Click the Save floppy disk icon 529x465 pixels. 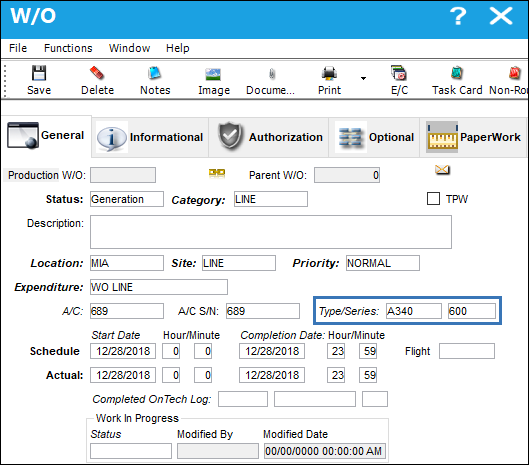(x=39, y=73)
